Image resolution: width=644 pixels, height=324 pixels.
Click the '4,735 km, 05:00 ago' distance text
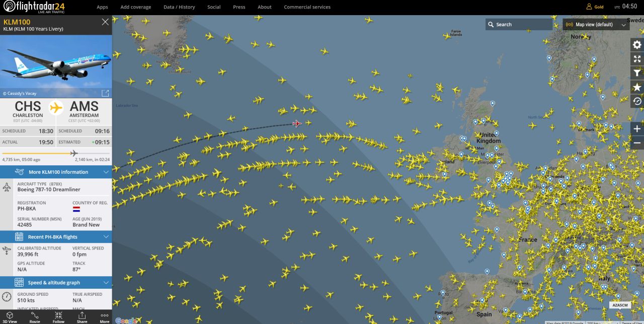[x=21, y=160]
